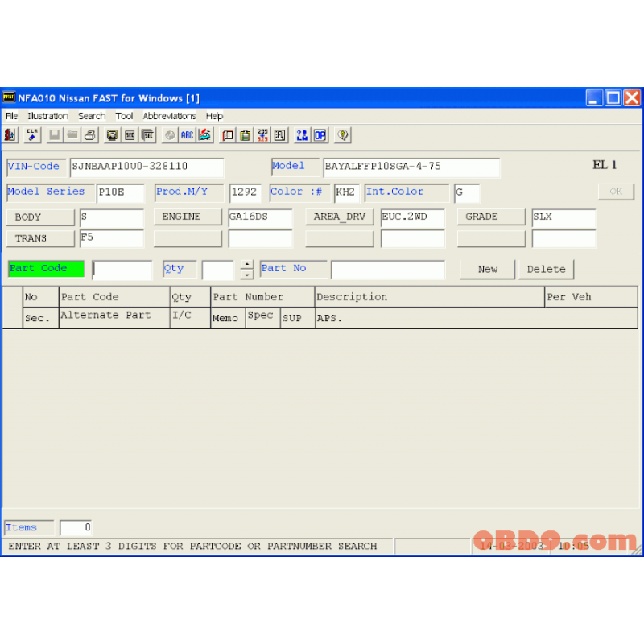Click the single SEC section icon

click(x=130, y=135)
